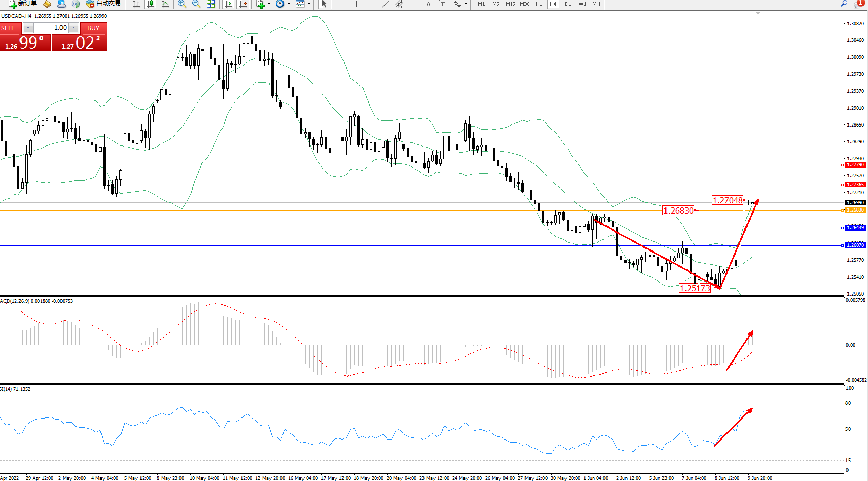Toggle the M15 timeframe button
Viewport: 868px width, 481px height.
click(510, 4)
